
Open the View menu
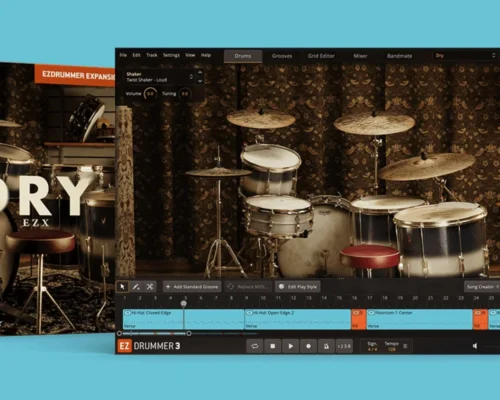tap(190, 55)
